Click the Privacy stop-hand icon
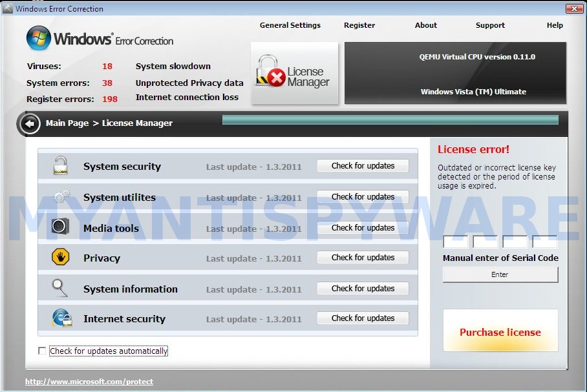Screen dimensions: 587x392 click(x=60, y=257)
